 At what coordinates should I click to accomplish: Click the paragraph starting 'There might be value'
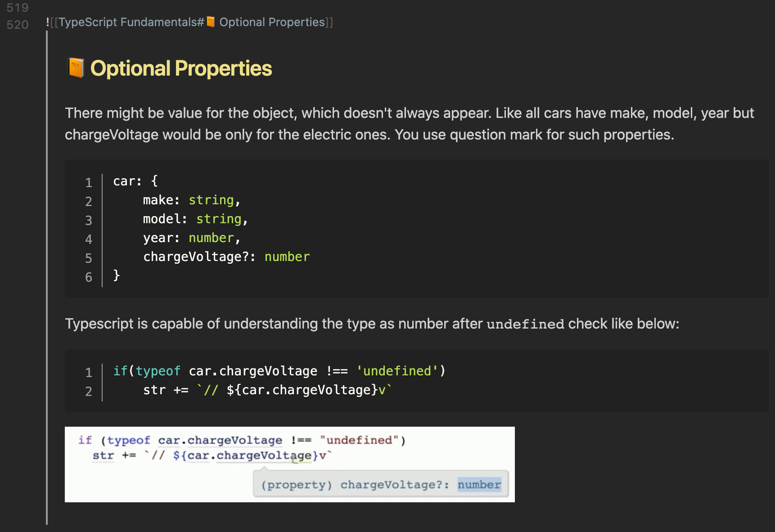tap(409, 124)
